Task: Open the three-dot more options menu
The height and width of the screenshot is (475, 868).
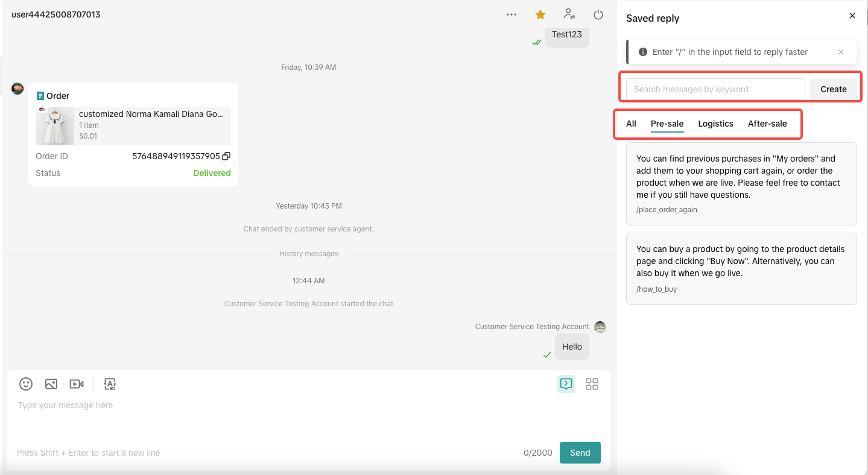Action: (512, 14)
